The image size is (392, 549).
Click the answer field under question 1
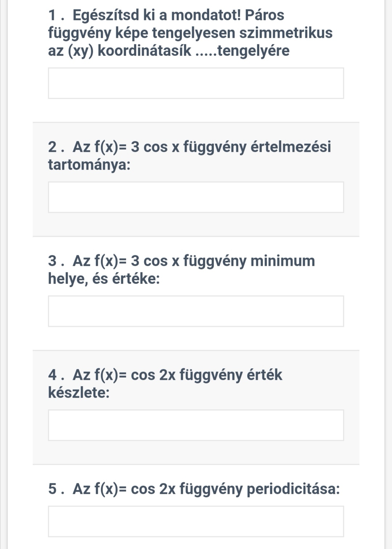click(196, 83)
